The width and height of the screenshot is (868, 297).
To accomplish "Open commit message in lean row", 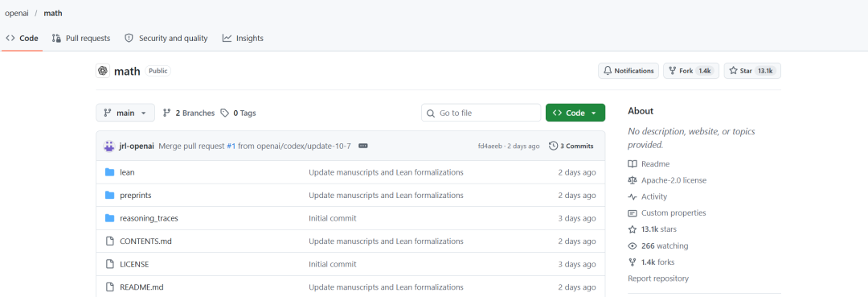I will (x=386, y=172).
